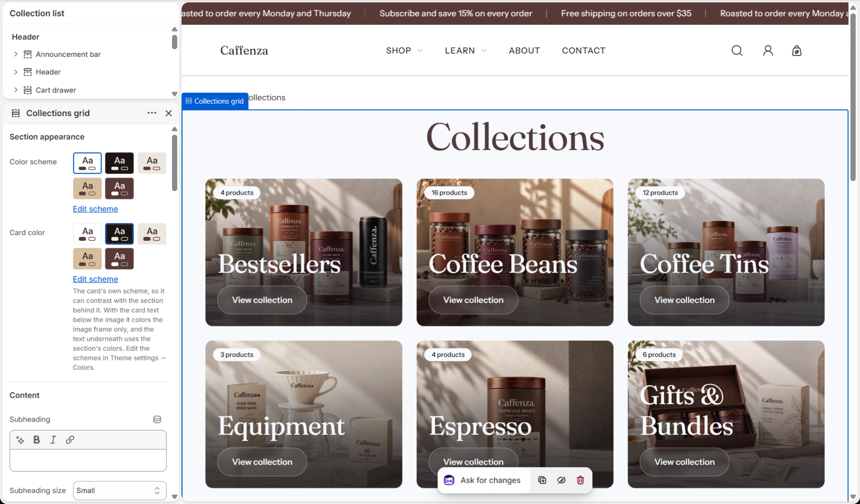Screen dimensions: 860x504
Task: Expand the Cart drawer tree item
Action: tap(16, 90)
